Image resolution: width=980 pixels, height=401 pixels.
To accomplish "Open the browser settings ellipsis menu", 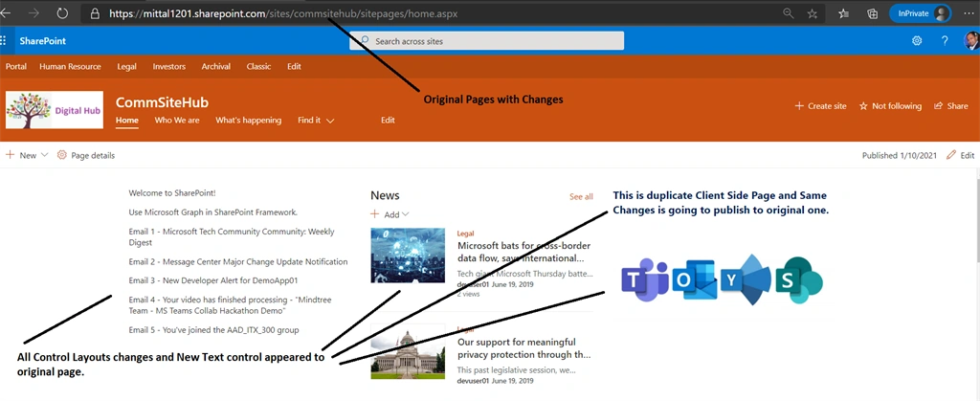I will click(x=969, y=13).
